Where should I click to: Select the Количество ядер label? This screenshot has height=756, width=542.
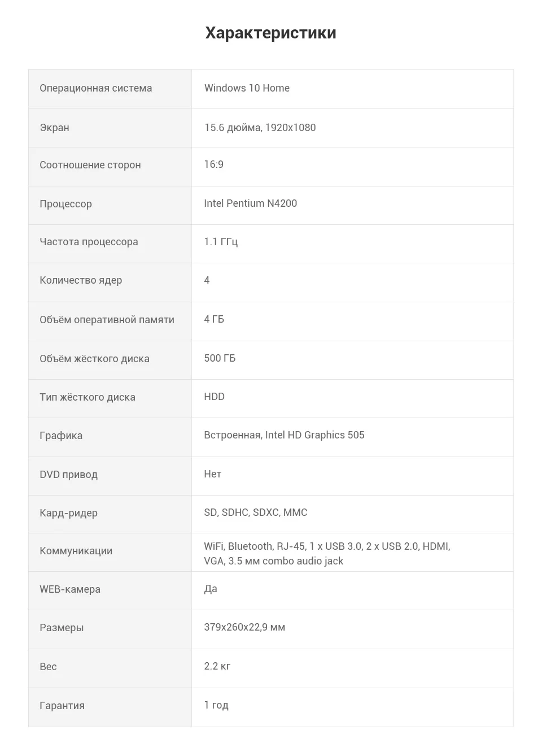(81, 280)
